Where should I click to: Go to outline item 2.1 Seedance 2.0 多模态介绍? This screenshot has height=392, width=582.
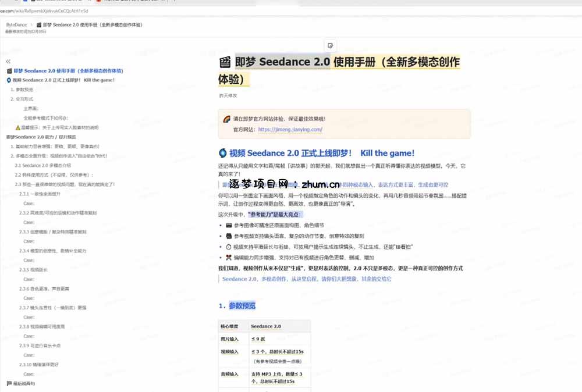(42, 165)
